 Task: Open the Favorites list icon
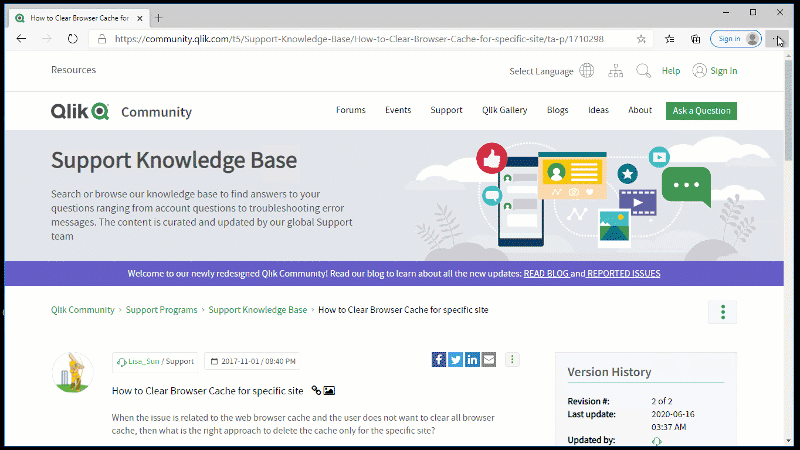tap(669, 39)
